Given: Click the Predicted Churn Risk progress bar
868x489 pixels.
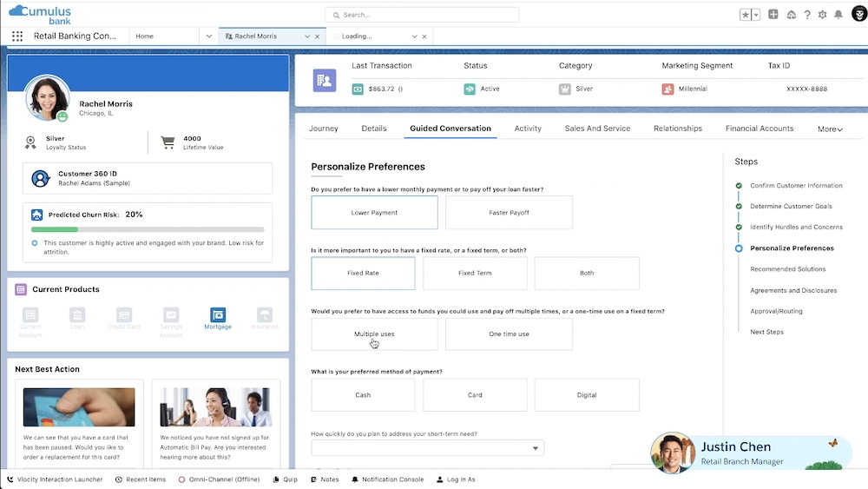Looking at the screenshot, I should click(148, 229).
